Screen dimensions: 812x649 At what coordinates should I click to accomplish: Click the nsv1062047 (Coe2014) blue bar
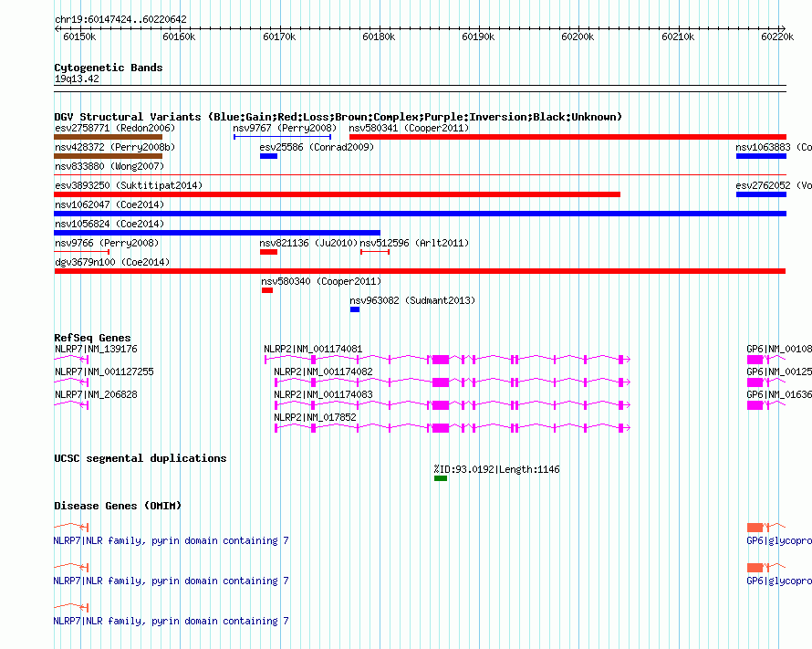(x=420, y=214)
